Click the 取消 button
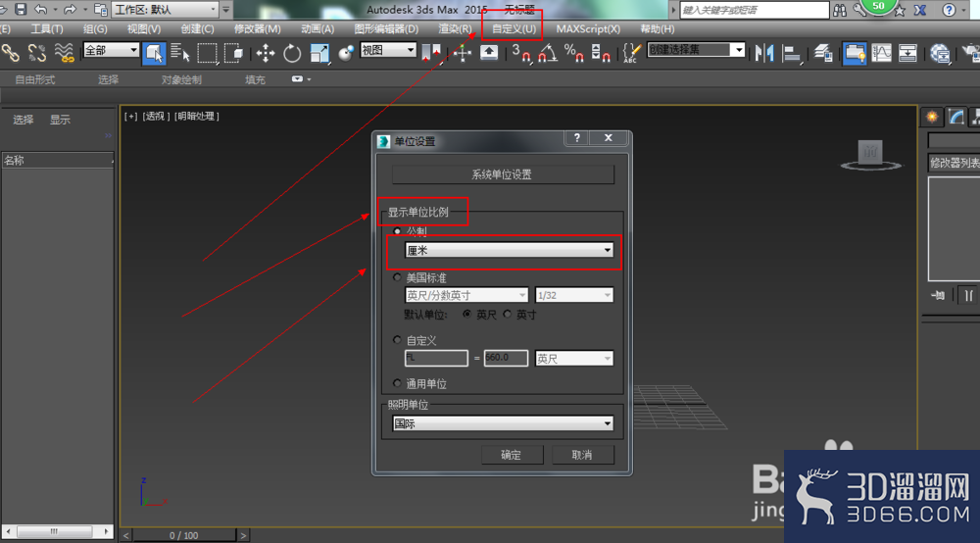This screenshot has height=543, width=980. point(582,454)
